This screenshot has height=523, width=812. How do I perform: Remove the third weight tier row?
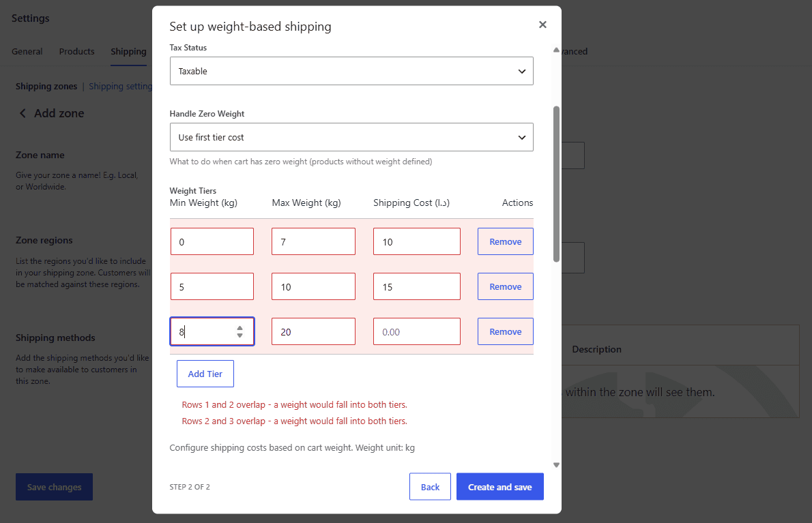click(506, 331)
